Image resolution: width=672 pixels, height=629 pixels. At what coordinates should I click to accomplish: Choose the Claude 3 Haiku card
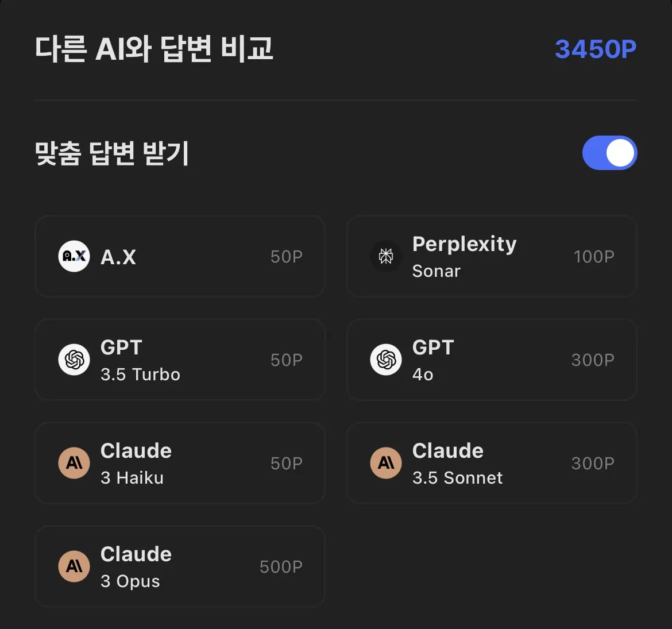point(180,463)
